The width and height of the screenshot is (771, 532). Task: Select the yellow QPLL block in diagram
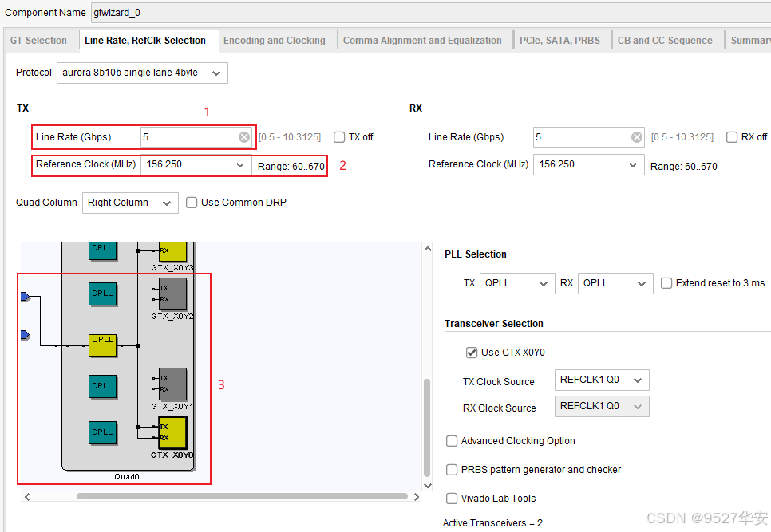click(x=102, y=345)
